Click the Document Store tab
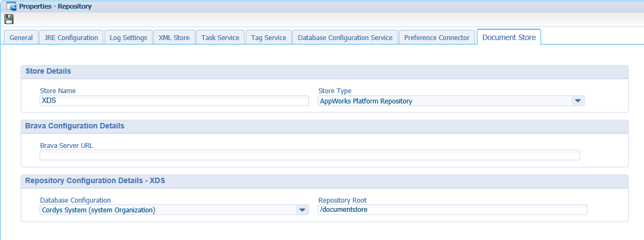 point(509,37)
